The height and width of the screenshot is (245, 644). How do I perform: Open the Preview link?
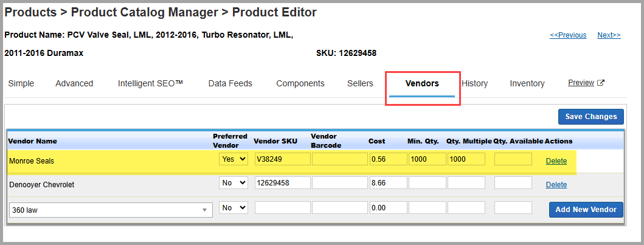click(x=581, y=83)
